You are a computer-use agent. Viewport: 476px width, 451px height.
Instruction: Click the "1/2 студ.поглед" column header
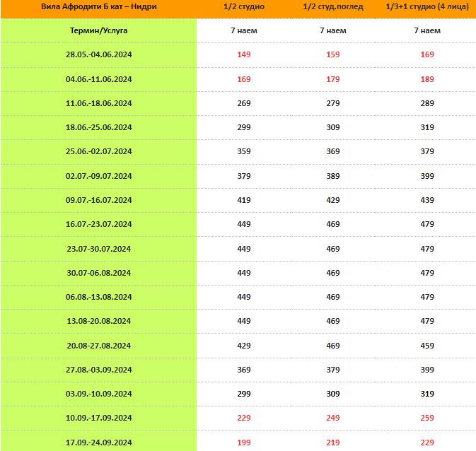pyautogui.click(x=332, y=6)
